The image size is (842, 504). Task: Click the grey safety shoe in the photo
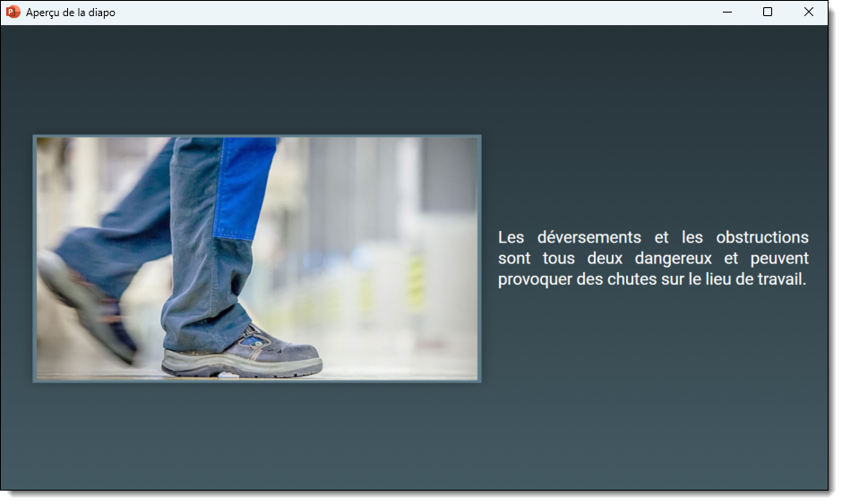[x=242, y=355]
